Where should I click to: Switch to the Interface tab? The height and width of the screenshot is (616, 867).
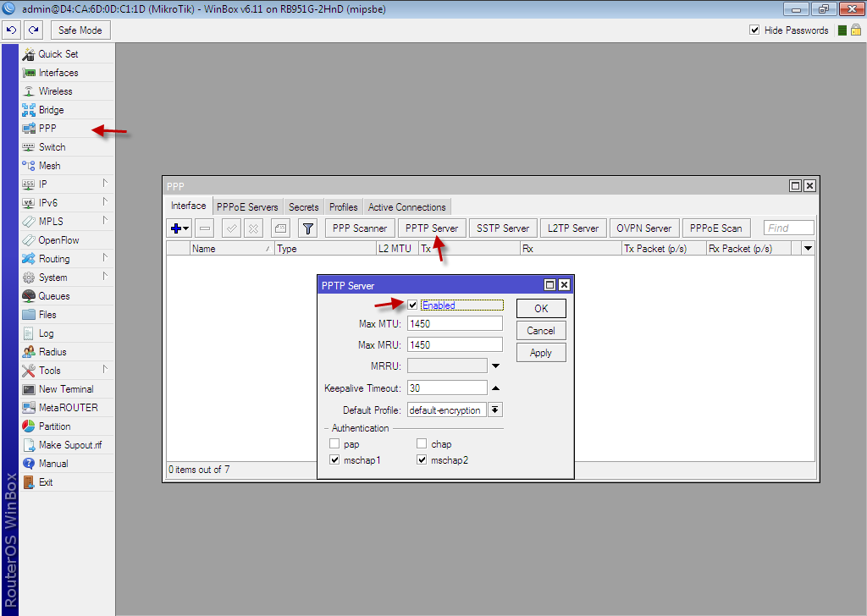click(189, 206)
